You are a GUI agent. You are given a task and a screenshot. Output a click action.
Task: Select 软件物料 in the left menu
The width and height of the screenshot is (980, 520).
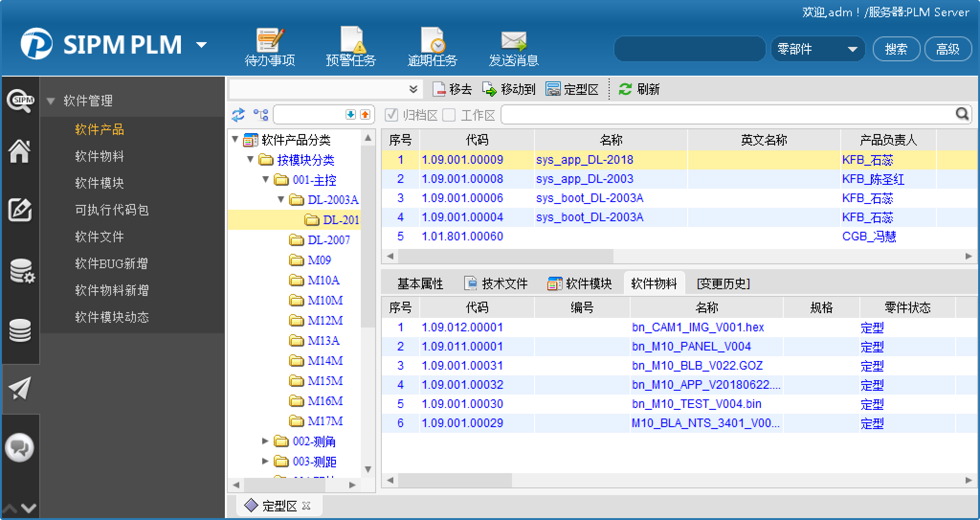point(100,156)
